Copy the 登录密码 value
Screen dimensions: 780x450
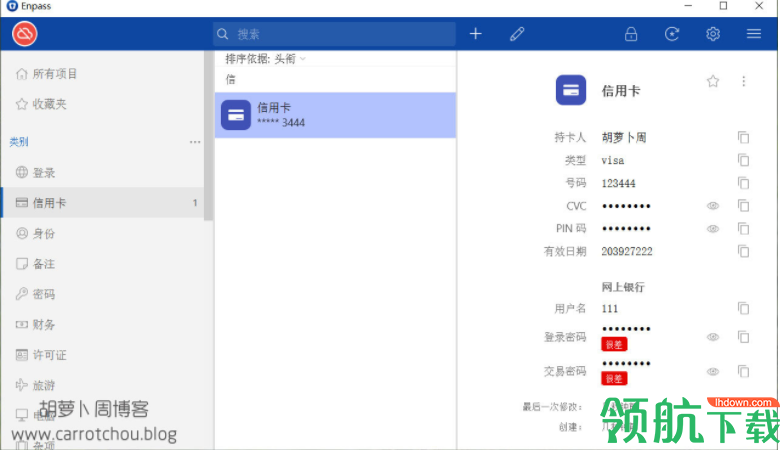pos(744,337)
